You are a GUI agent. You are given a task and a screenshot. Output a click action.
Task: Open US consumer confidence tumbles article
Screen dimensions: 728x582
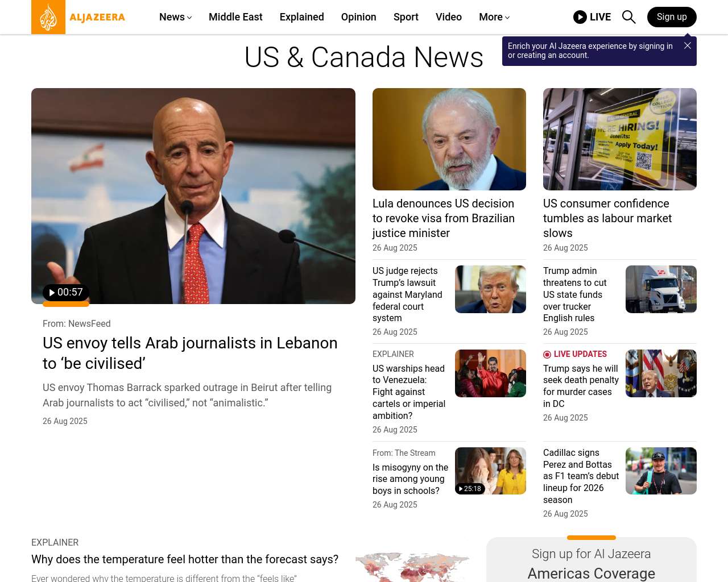click(x=607, y=218)
